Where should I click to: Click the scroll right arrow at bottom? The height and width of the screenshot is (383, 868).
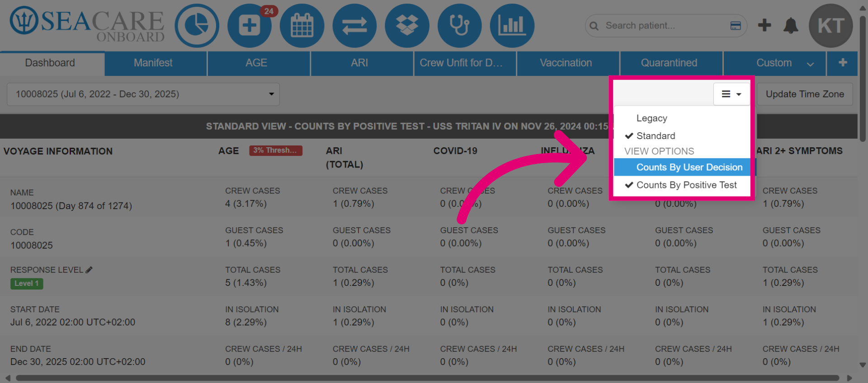point(849,378)
